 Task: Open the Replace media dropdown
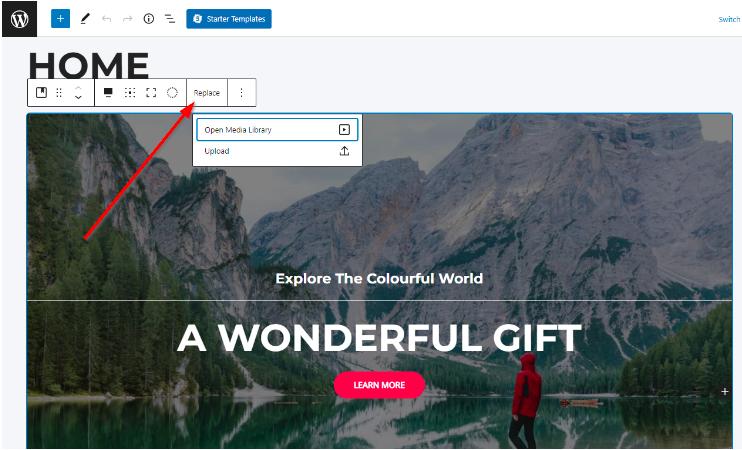pos(207,93)
